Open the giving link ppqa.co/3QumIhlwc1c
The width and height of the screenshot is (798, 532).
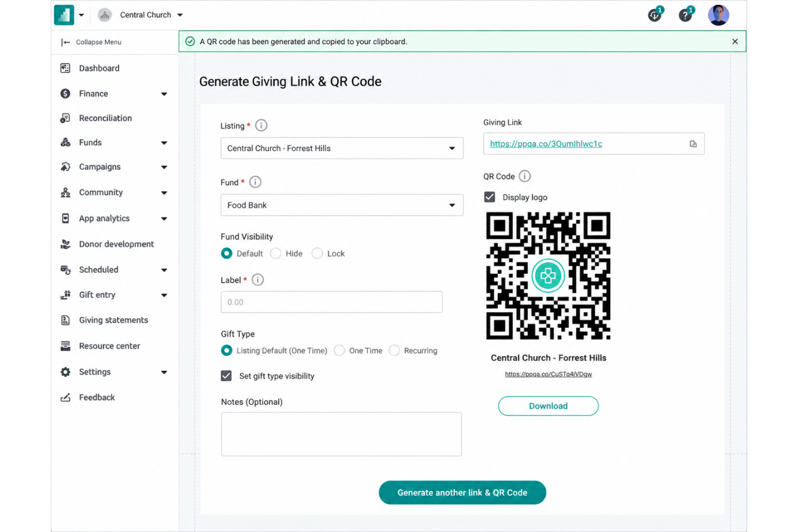pyautogui.click(x=546, y=144)
